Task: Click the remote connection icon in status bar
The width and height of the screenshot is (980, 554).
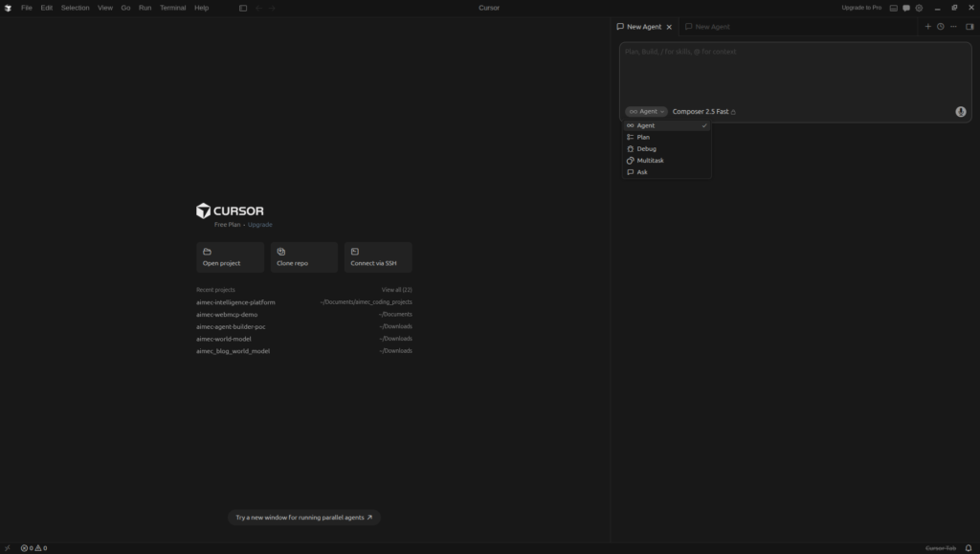Action: point(8,548)
